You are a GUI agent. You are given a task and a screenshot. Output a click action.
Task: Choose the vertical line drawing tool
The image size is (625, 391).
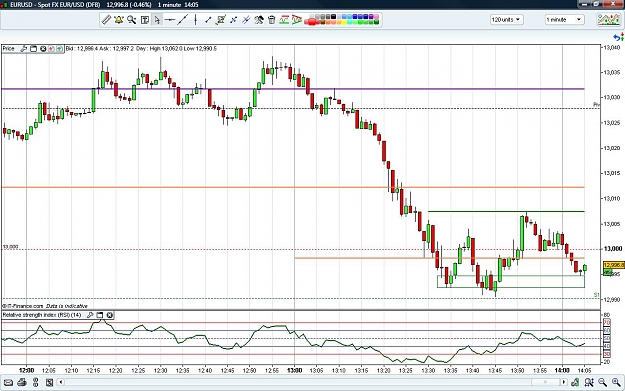click(195, 20)
